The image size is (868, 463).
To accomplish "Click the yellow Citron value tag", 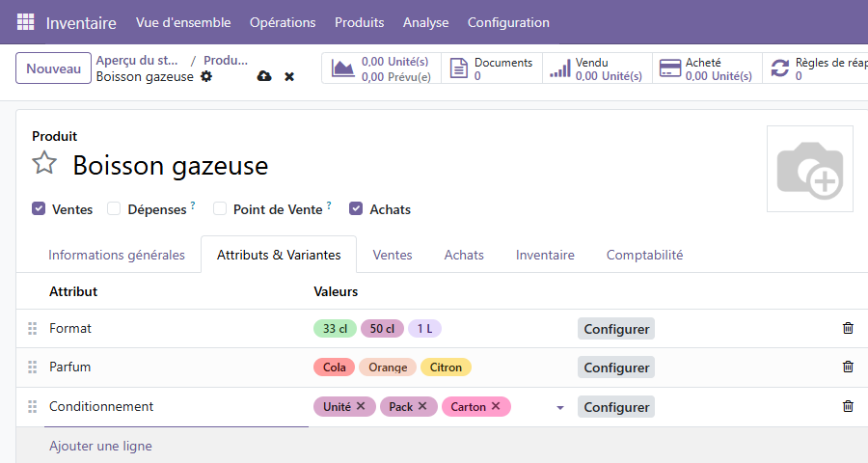I will coord(446,368).
